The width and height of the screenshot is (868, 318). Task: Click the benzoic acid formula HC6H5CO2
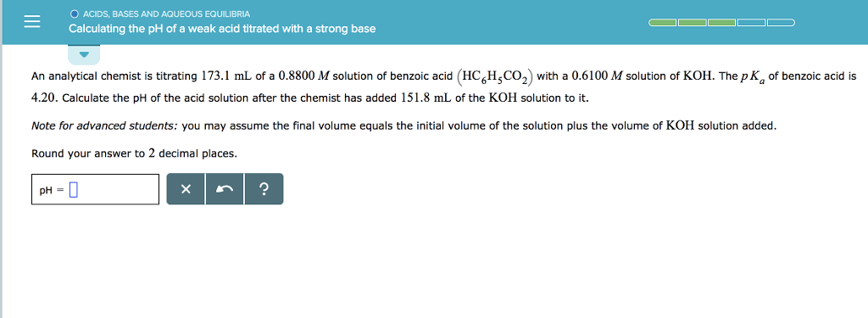[x=495, y=77]
